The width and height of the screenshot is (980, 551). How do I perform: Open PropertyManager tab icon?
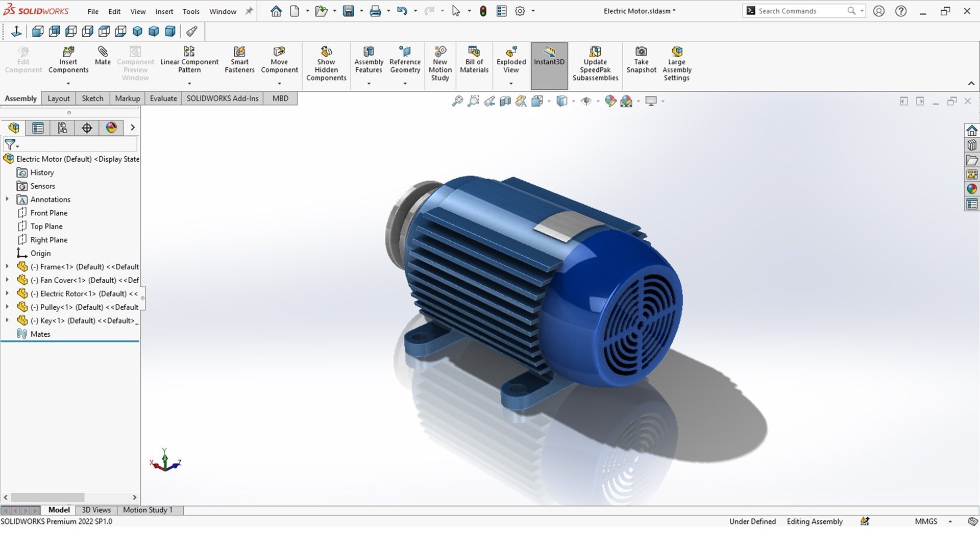[38, 128]
